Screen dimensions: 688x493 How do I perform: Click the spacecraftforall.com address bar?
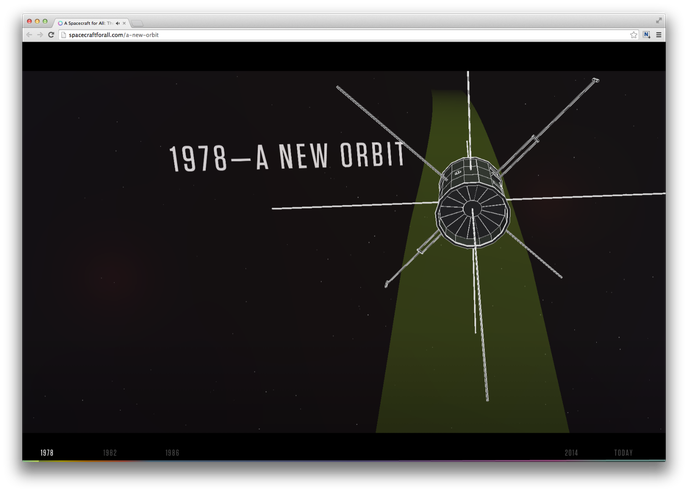pyautogui.click(x=300, y=35)
